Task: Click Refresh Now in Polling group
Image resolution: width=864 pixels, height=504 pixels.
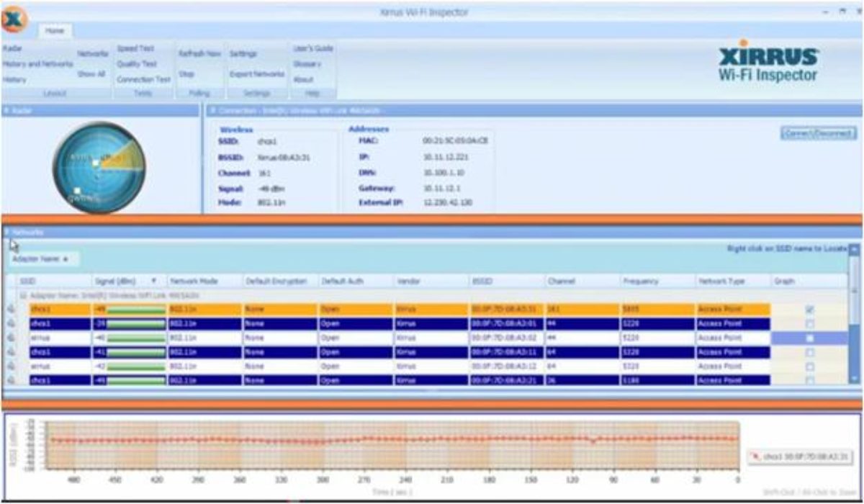Action: (x=199, y=53)
